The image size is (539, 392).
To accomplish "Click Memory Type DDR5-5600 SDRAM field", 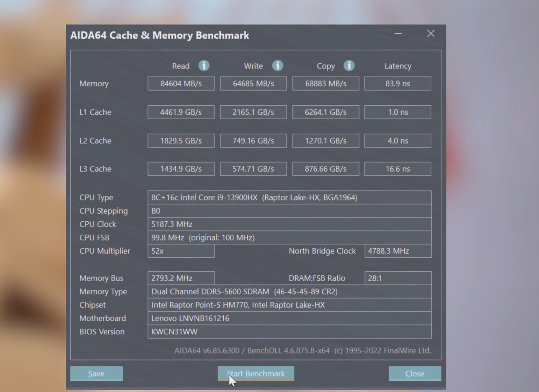I will click(x=289, y=292).
